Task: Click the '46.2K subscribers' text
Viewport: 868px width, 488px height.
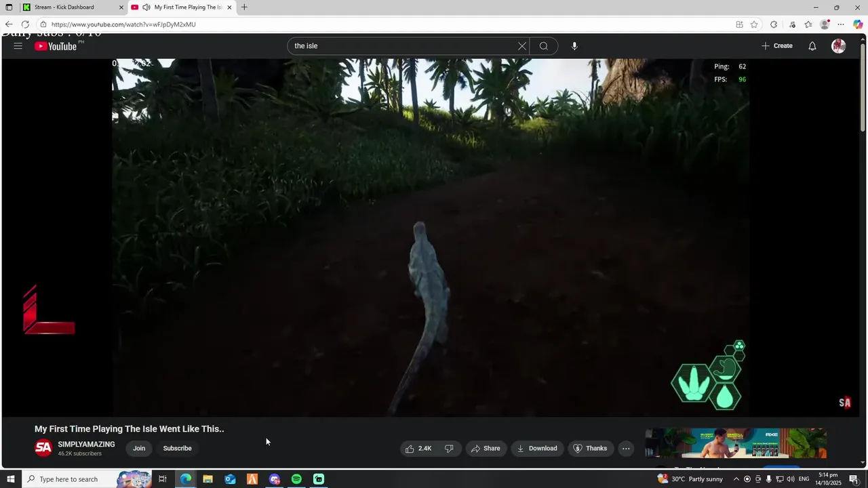Action: click(x=80, y=453)
